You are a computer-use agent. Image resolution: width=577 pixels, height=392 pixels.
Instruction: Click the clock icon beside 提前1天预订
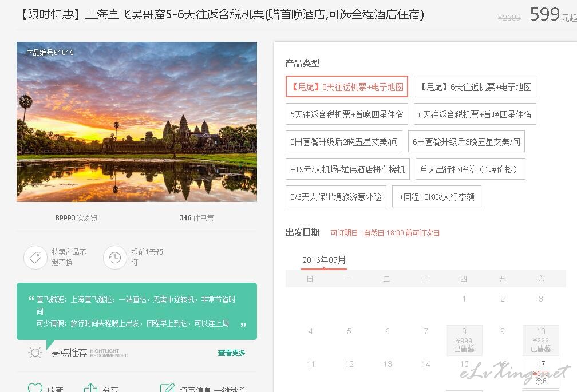click(x=115, y=258)
